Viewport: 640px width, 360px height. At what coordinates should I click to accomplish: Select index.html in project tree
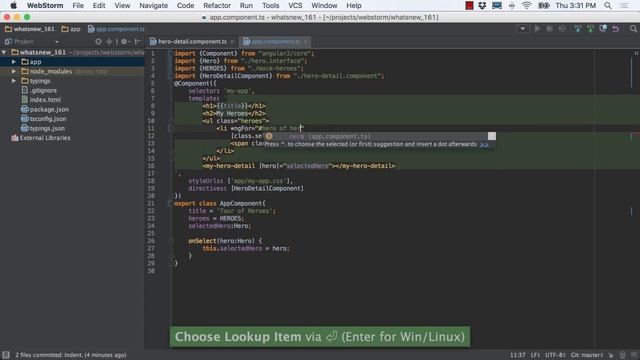[41, 100]
